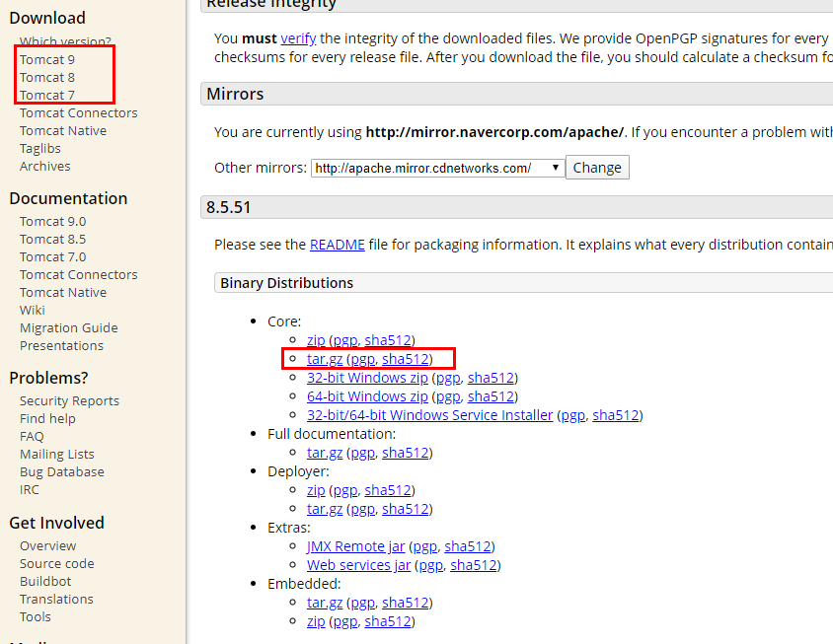Expand the Other mirrors dropdown
Image resolution: width=833 pixels, height=644 pixels.
coord(438,169)
